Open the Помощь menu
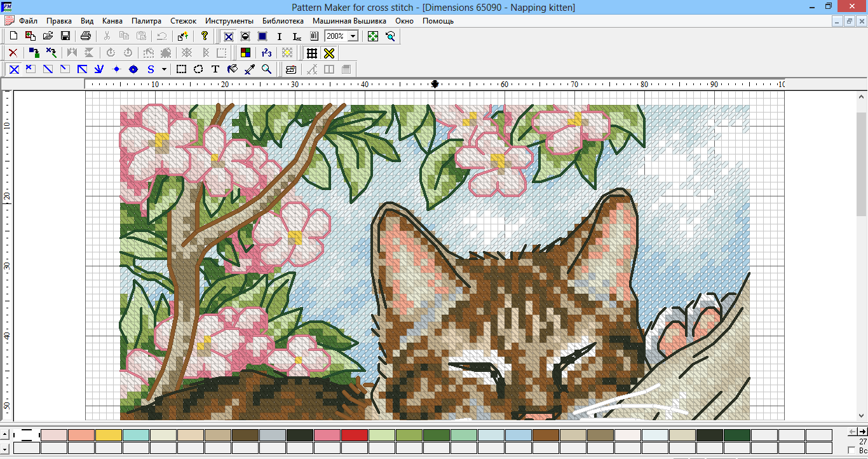This screenshot has width=868, height=459. pos(438,21)
